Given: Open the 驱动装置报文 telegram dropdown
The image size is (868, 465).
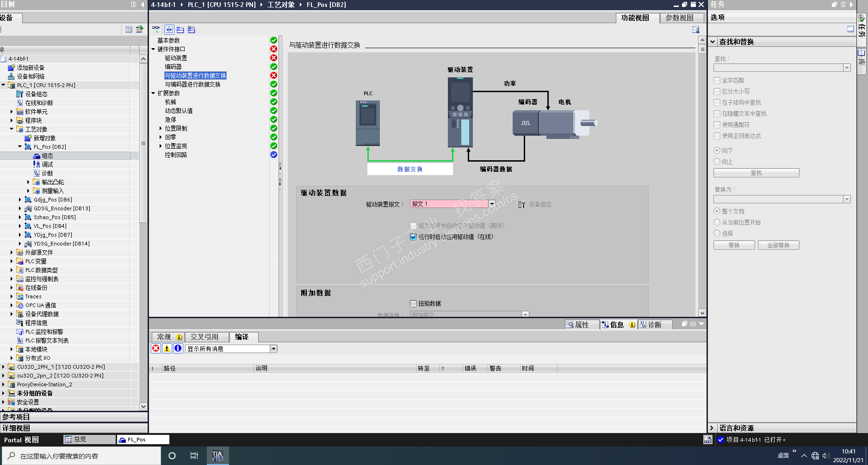Looking at the screenshot, I should (x=492, y=204).
